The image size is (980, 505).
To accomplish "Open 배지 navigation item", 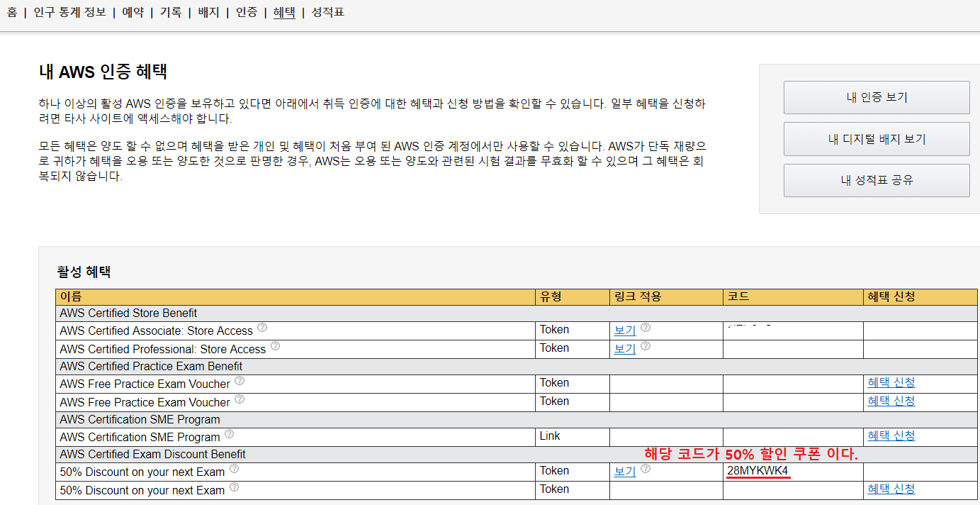I will (x=208, y=12).
